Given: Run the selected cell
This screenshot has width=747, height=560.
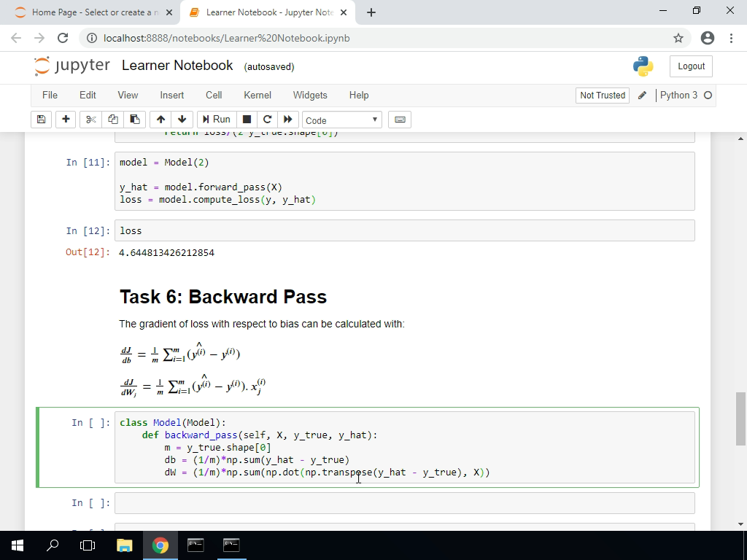Looking at the screenshot, I should click(216, 120).
